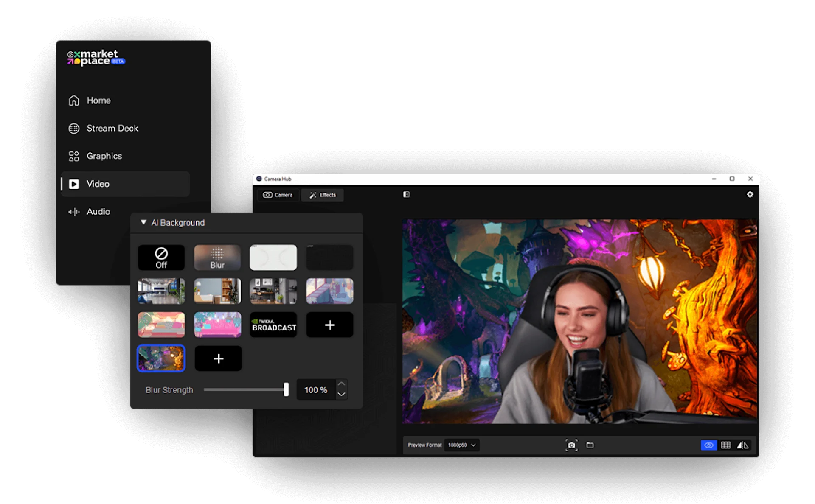Select the Video menu item
The image size is (815, 504).
pos(98,184)
